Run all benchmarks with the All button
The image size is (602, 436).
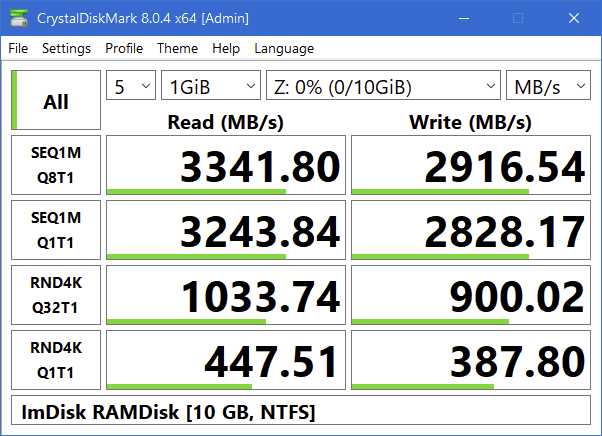tap(56, 100)
